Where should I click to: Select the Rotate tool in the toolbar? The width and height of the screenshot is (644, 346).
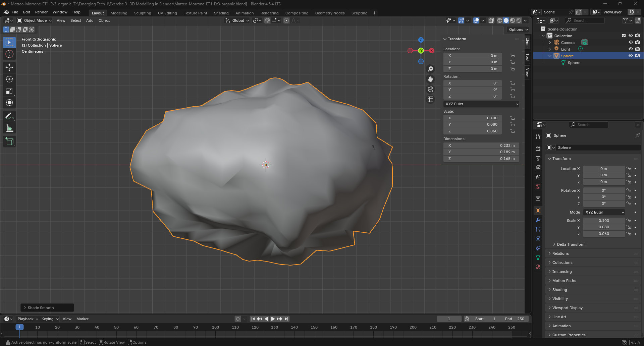click(x=9, y=79)
